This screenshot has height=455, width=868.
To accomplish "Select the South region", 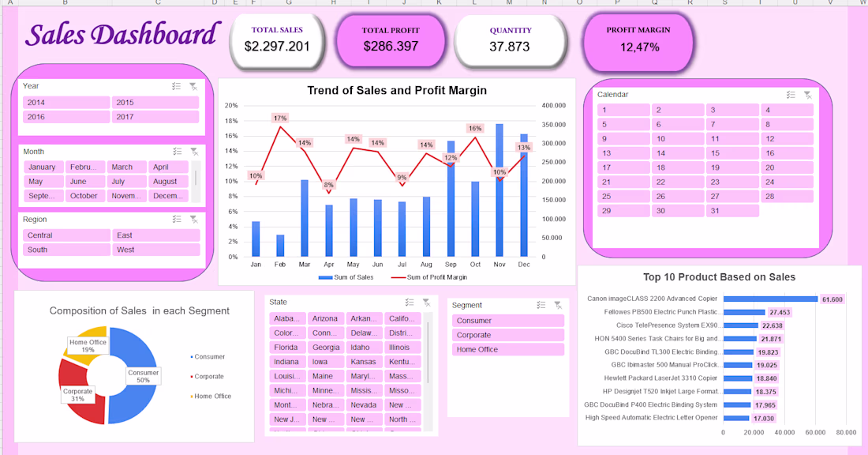I will click(x=67, y=250).
